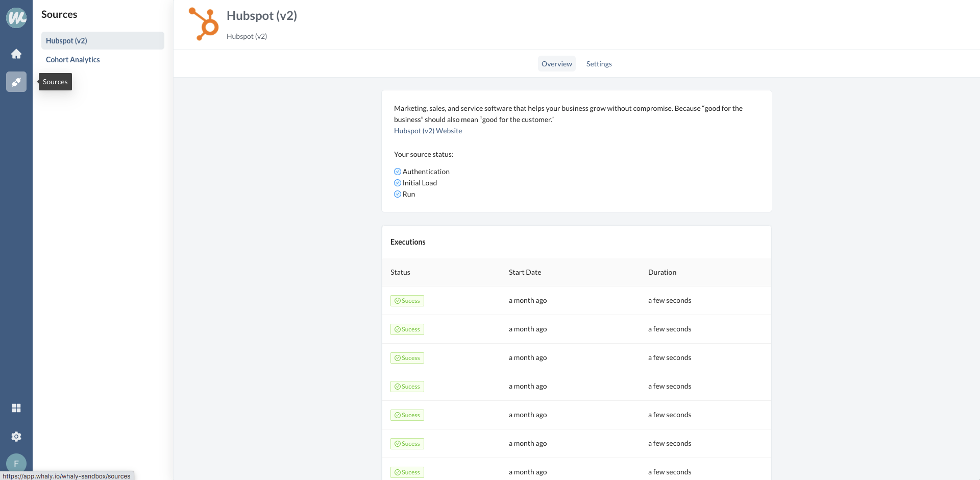Select Hubspot (v2) in sources list
The height and width of the screenshot is (480, 980).
pos(66,41)
